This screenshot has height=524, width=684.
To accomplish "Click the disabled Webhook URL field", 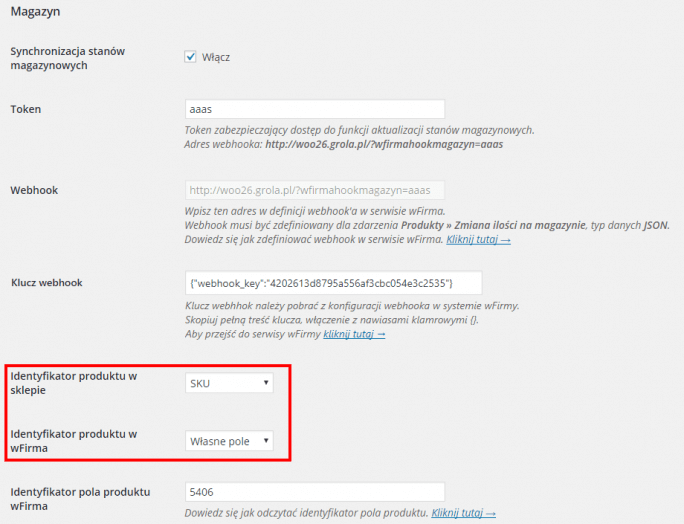I will point(315,190).
